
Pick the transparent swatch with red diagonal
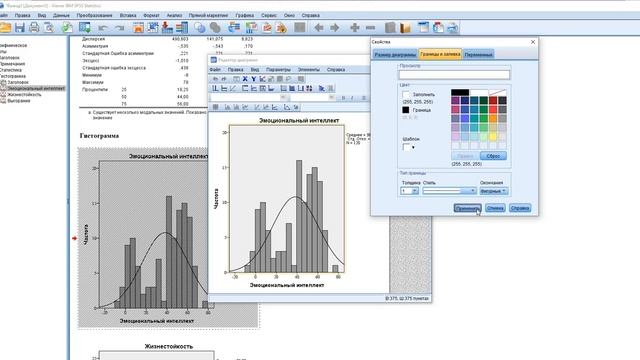point(498,92)
